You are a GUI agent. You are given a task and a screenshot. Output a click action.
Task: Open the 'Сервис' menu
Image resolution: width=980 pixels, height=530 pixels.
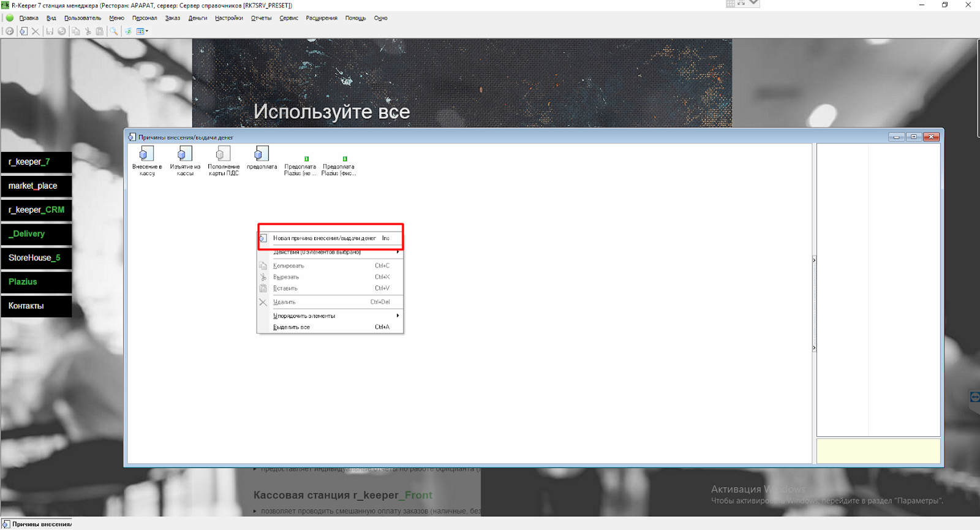coord(289,18)
